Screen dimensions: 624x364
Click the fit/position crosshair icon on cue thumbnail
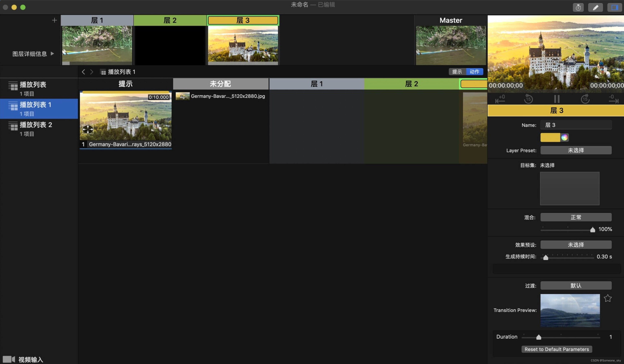pos(88,129)
